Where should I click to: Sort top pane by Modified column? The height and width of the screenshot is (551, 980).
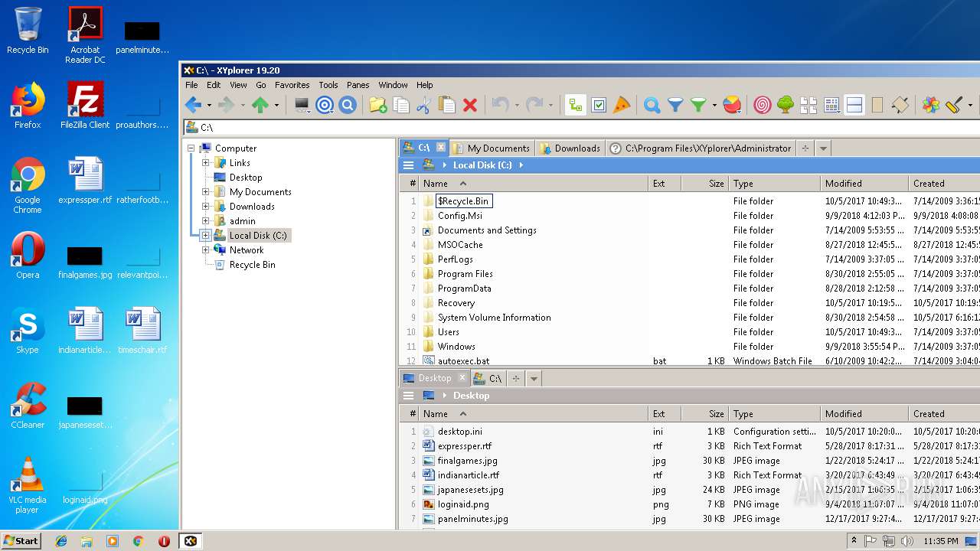point(863,184)
